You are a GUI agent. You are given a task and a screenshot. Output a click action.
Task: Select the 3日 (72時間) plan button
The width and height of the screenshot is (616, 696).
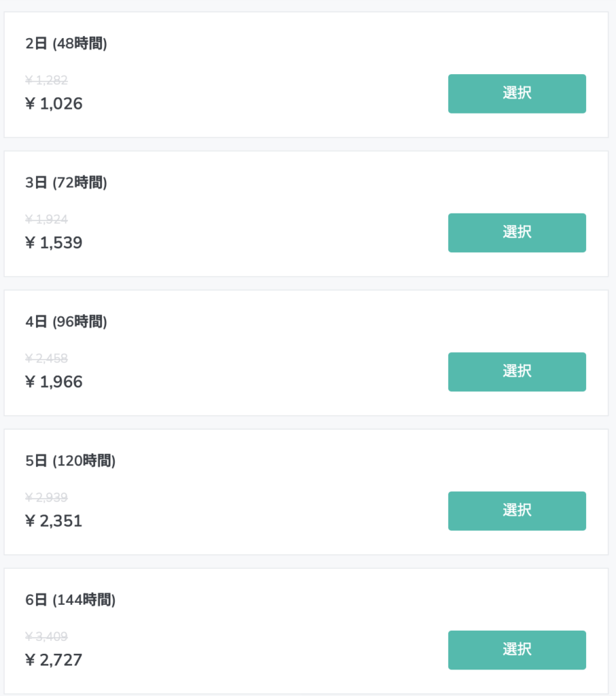(x=517, y=232)
